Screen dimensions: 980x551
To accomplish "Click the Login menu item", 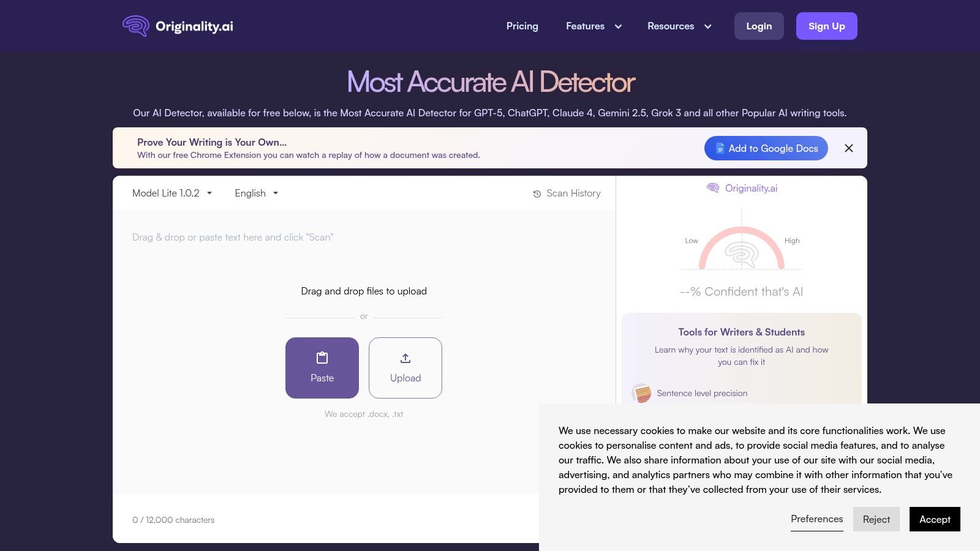I will (x=759, y=26).
